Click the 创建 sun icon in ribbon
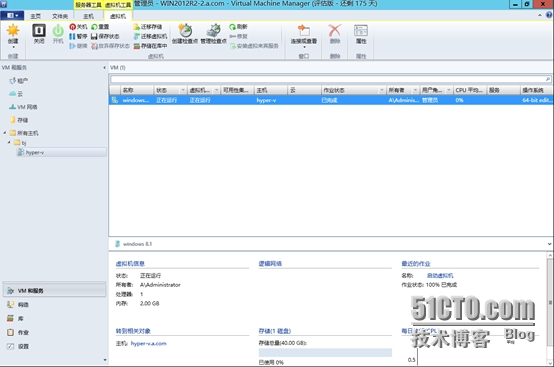Screen dimensions: 554x367 tap(13, 31)
